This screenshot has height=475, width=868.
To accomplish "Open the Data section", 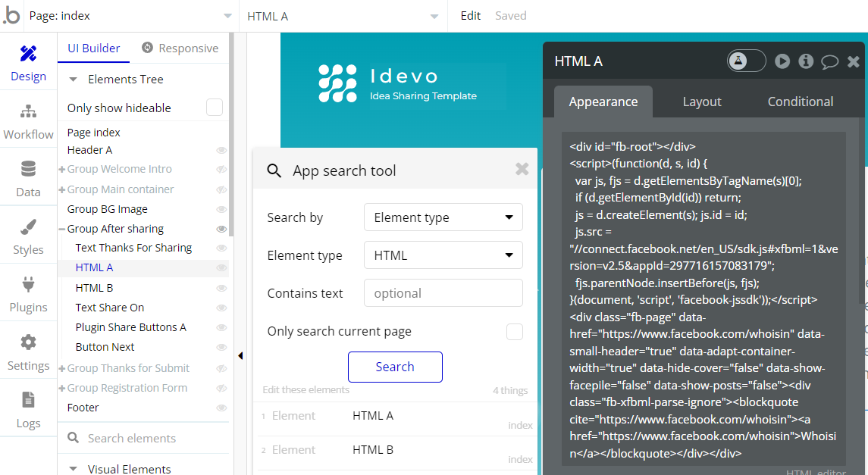I will tap(28, 179).
